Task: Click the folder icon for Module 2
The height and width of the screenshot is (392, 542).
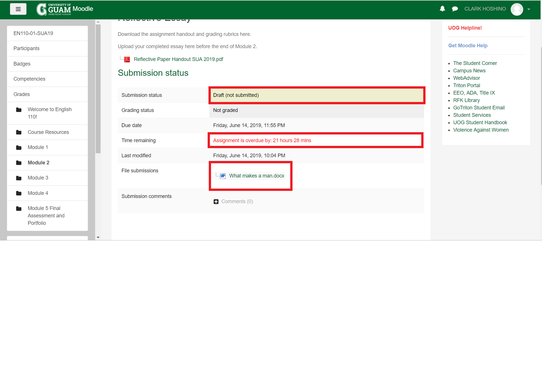Action: coord(19,163)
